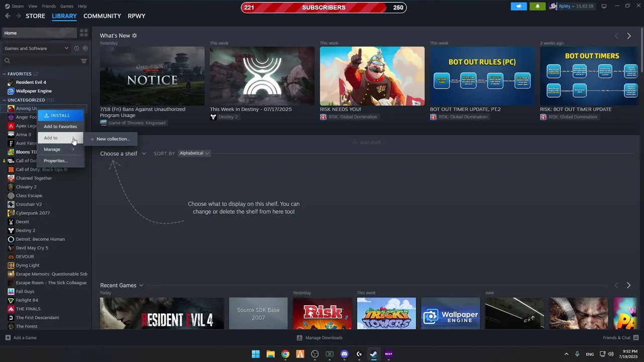644x362 pixels.
Task: Open the Help menu
Action: coord(82,6)
